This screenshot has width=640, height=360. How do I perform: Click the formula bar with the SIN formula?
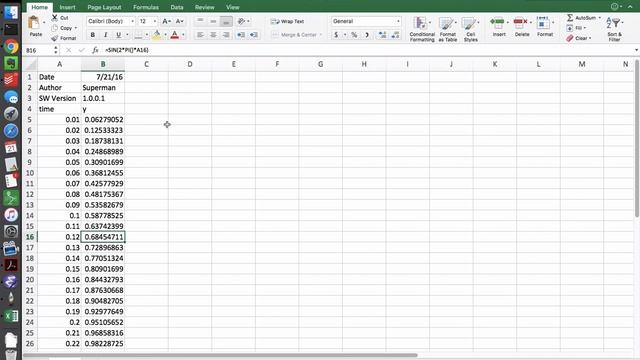coord(367,50)
